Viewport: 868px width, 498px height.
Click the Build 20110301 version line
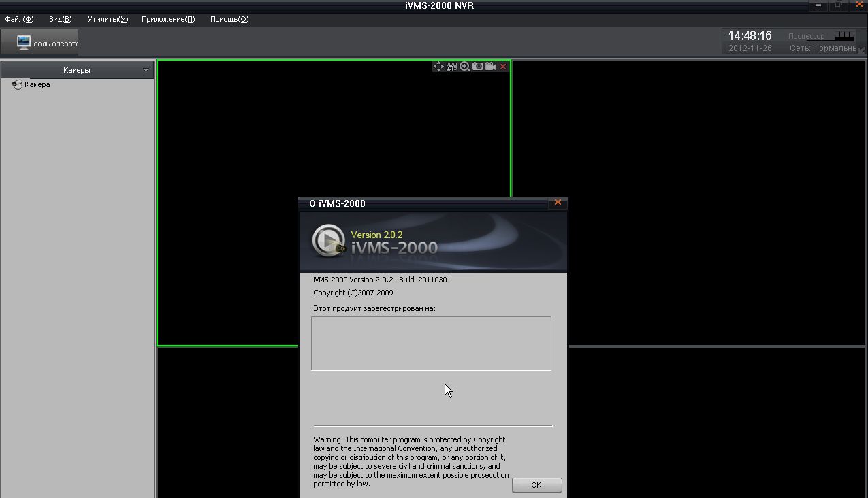(382, 280)
